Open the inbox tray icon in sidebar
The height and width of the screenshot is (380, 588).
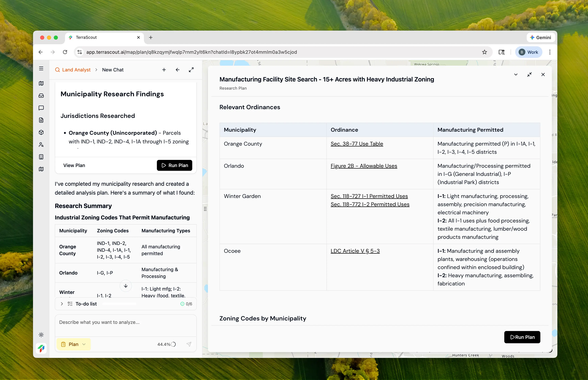pos(41,96)
